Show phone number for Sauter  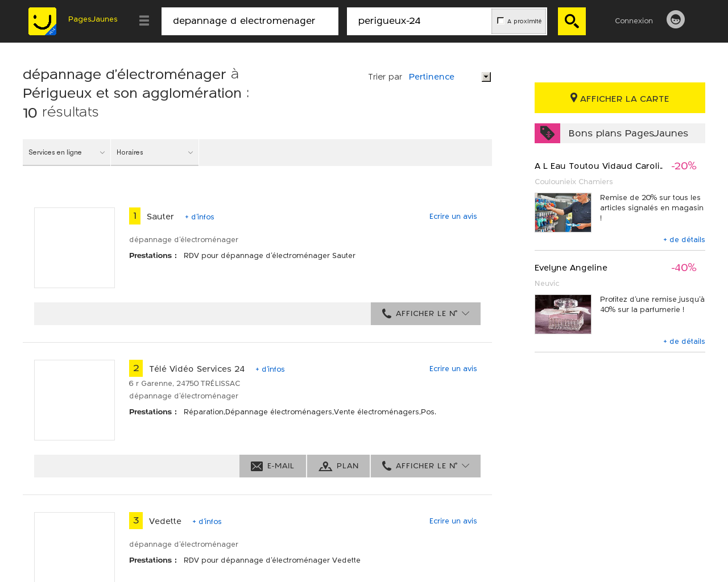tap(425, 314)
